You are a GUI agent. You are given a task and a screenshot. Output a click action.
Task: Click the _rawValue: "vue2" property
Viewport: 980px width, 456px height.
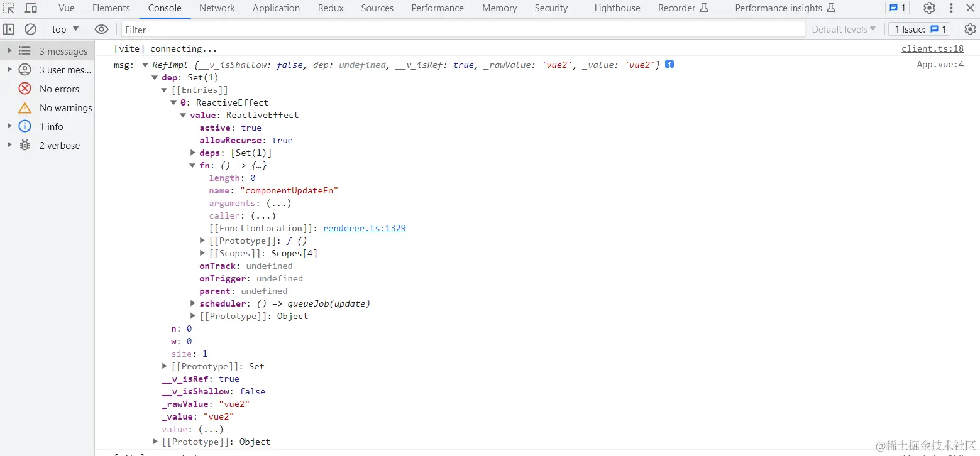pyautogui.click(x=206, y=404)
